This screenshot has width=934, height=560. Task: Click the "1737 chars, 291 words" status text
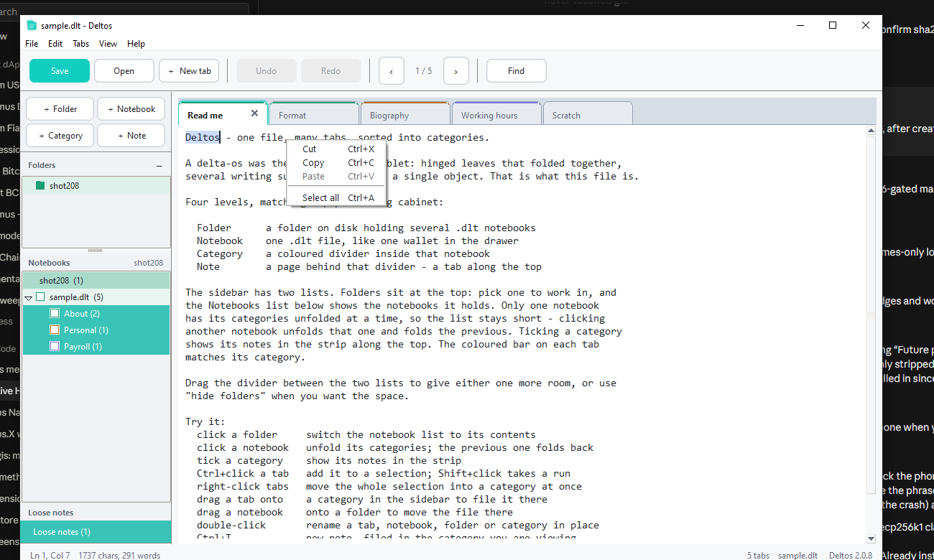tap(120, 555)
